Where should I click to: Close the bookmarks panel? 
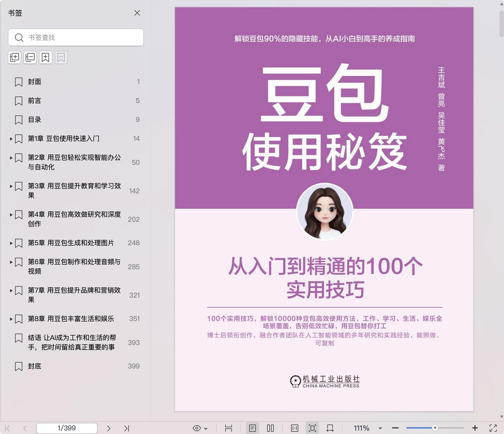click(137, 13)
